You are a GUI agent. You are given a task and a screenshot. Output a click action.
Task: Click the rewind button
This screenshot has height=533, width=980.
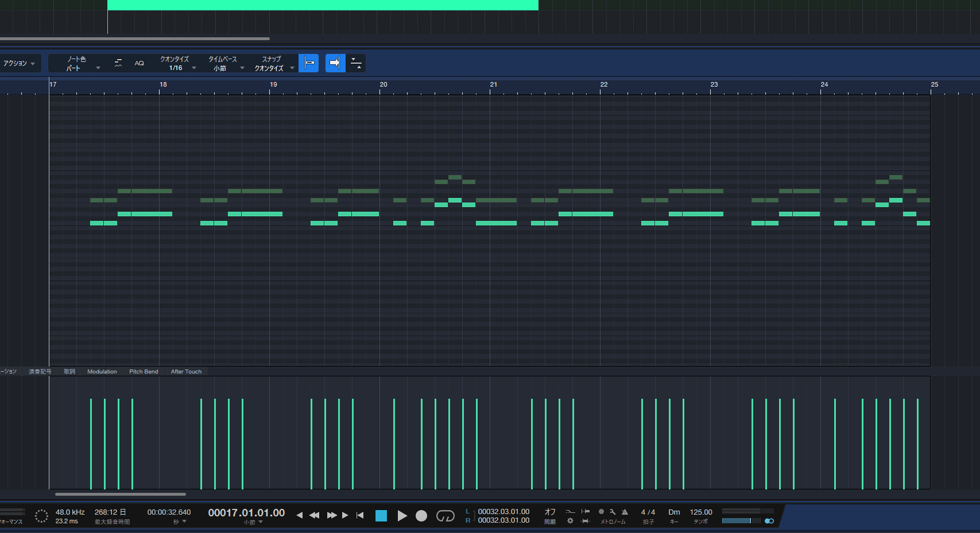click(x=314, y=515)
